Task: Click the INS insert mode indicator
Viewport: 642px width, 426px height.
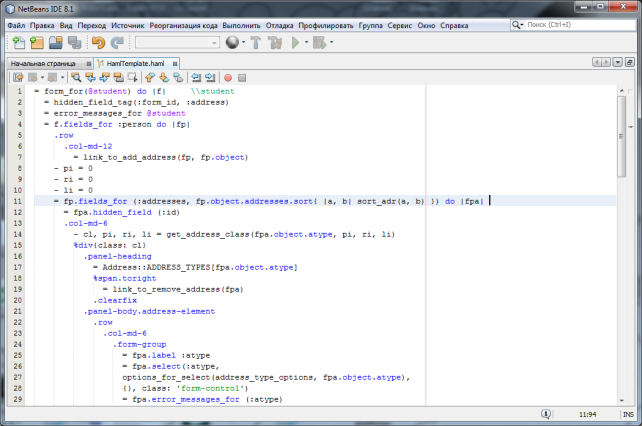Action: point(628,415)
